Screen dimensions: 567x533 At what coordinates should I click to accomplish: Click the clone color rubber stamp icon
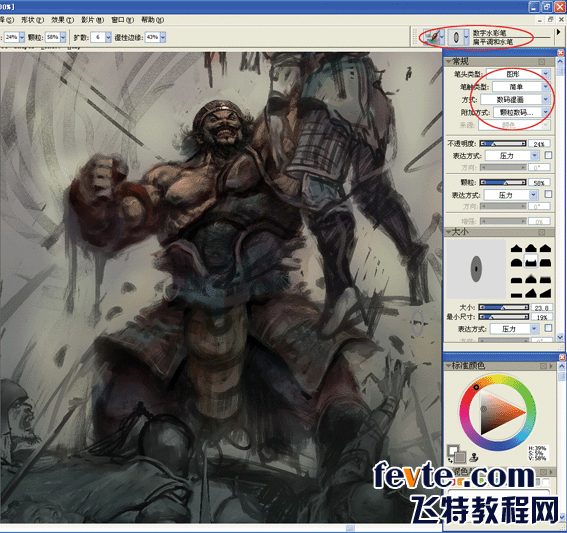click(x=473, y=457)
